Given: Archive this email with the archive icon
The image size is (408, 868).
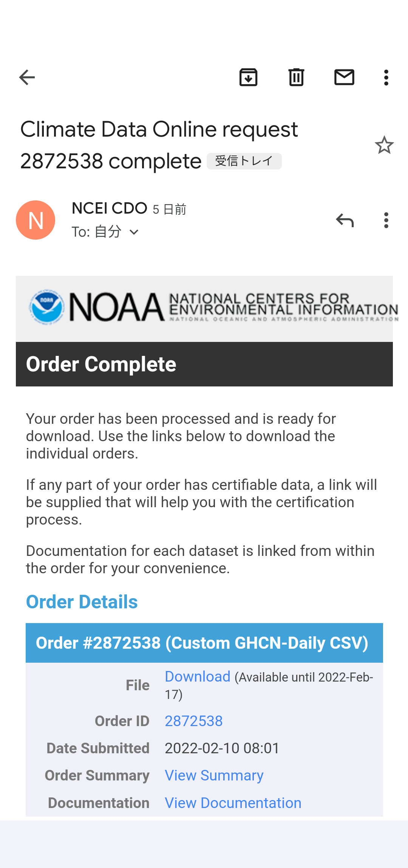Looking at the screenshot, I should tap(248, 77).
